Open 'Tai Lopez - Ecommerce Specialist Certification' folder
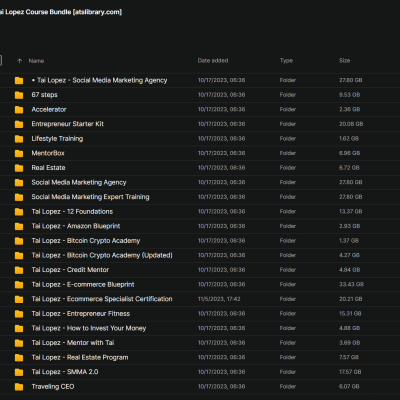This screenshot has height=400, width=400. pyautogui.click(x=102, y=299)
